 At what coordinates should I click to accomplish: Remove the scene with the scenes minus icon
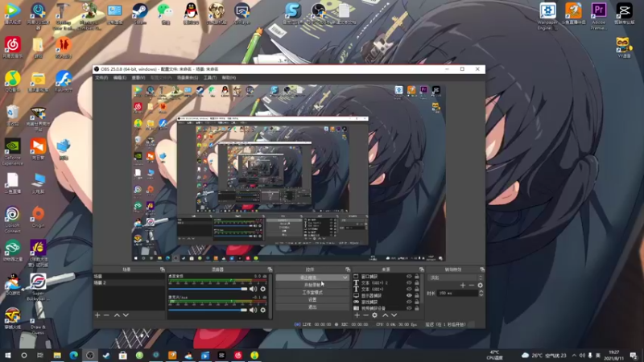(106, 315)
